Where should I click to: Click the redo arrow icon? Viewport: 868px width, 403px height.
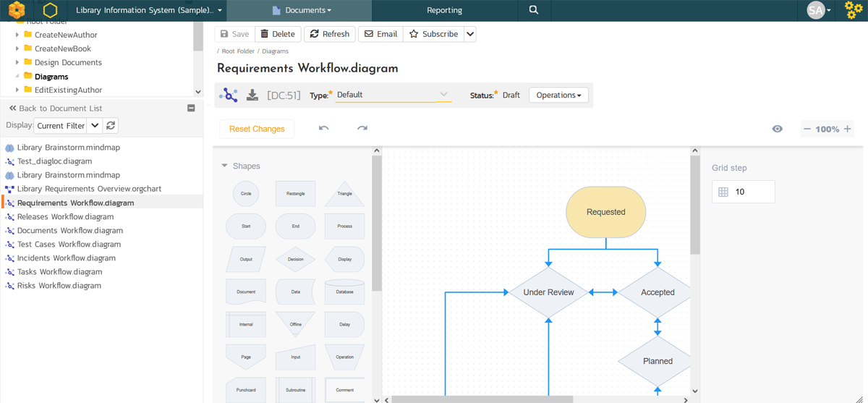362,129
